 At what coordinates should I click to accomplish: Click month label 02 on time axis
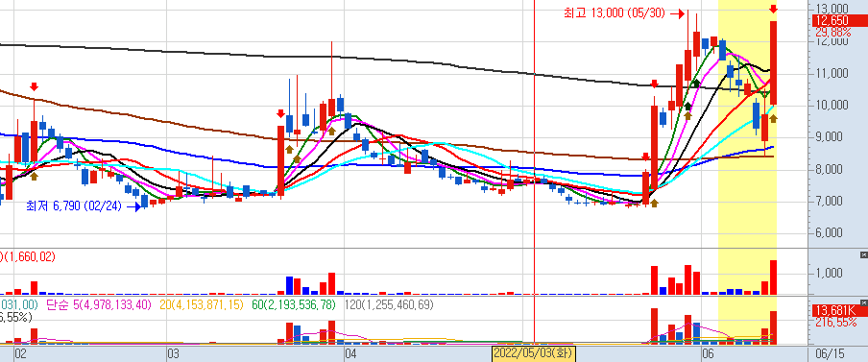20,353
